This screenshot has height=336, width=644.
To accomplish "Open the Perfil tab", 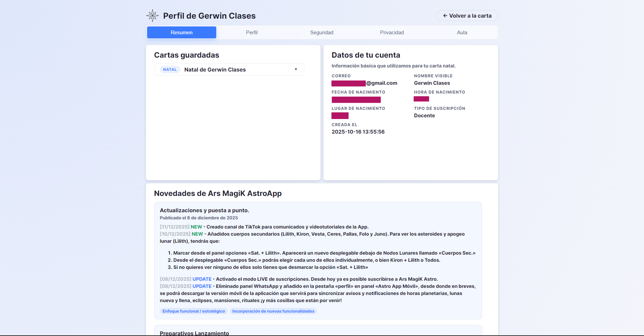I will pos(251,33).
